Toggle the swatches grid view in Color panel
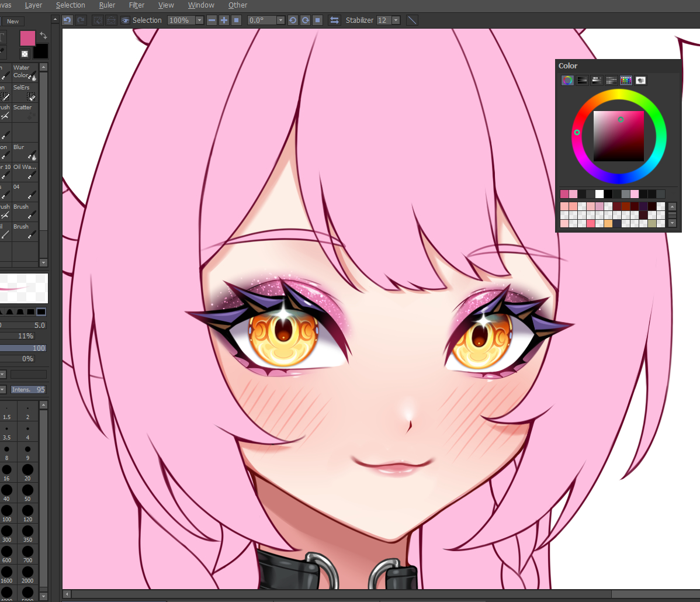The height and width of the screenshot is (602, 700). tap(626, 81)
